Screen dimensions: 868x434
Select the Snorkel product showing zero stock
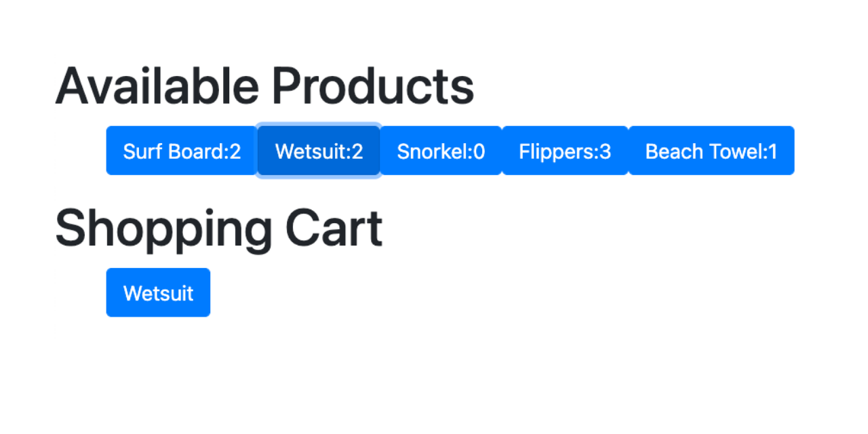pos(441,151)
